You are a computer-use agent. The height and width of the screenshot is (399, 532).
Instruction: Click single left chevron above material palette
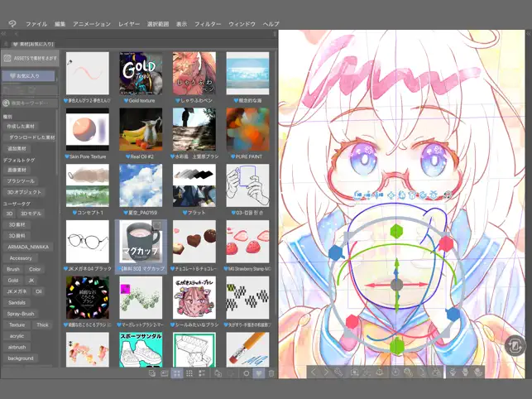click(x=16, y=34)
